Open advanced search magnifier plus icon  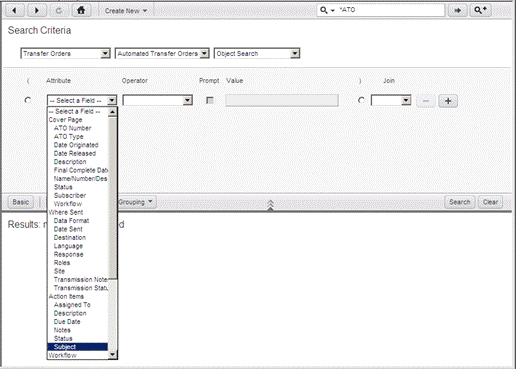480,11
